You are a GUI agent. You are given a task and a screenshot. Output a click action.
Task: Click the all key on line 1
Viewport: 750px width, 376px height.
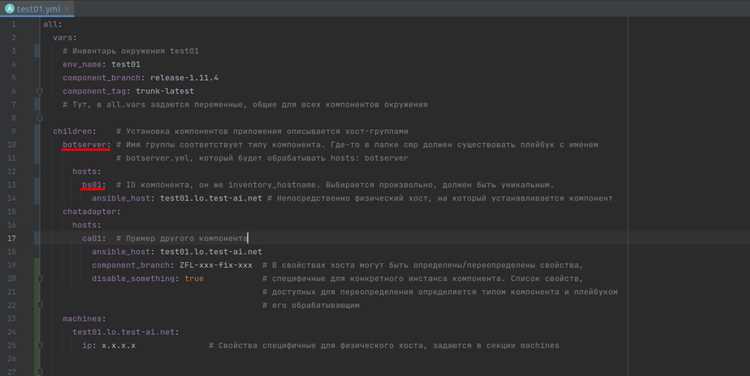click(x=53, y=24)
